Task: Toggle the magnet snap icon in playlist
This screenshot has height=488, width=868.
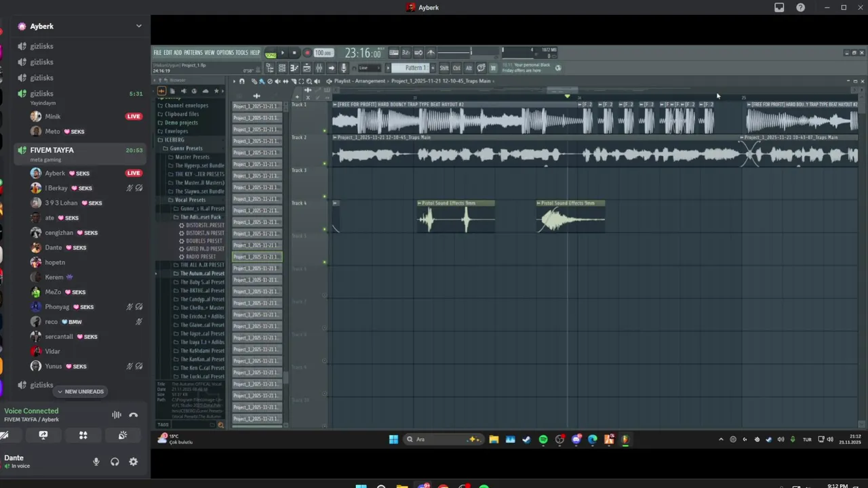Action: tap(241, 81)
